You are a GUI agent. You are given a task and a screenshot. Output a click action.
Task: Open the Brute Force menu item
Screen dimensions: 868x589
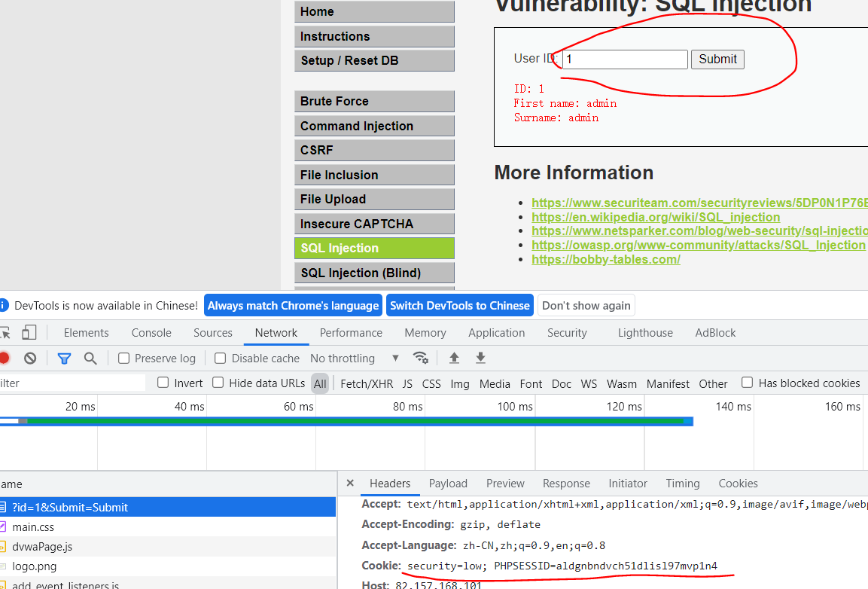click(x=374, y=102)
